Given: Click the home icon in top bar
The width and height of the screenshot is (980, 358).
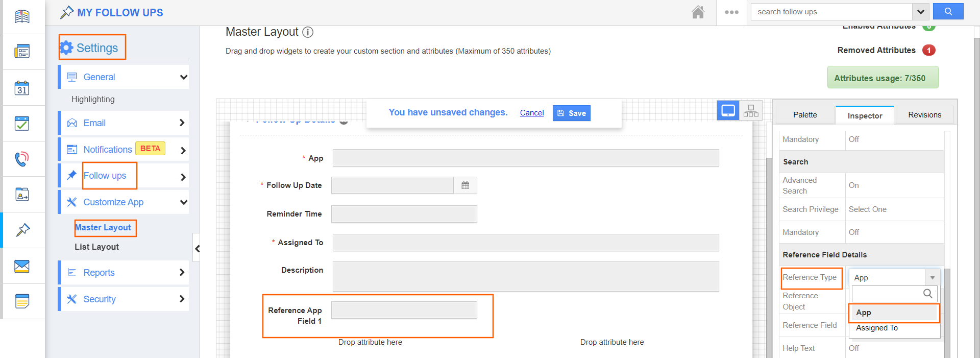Looking at the screenshot, I should 698,12.
